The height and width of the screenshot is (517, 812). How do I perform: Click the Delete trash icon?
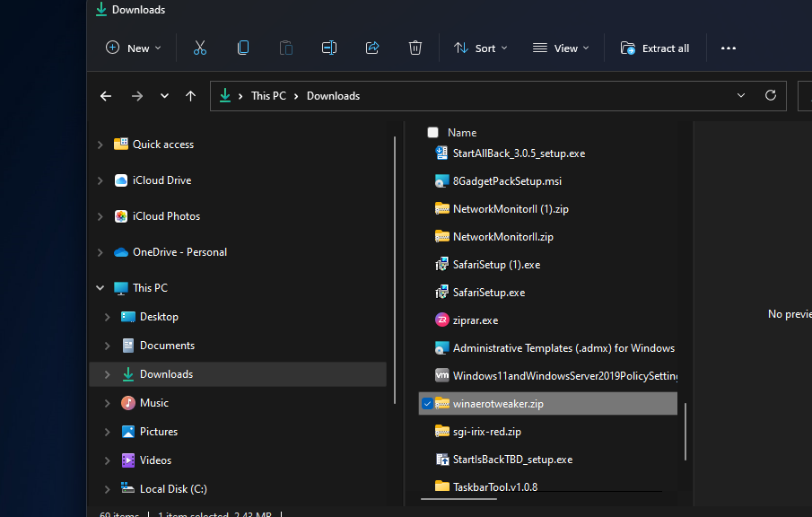coord(415,48)
